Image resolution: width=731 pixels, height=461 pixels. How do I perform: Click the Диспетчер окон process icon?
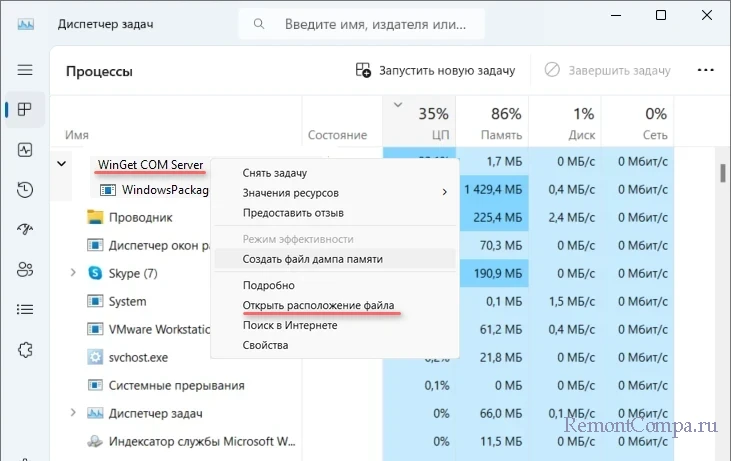coord(95,245)
